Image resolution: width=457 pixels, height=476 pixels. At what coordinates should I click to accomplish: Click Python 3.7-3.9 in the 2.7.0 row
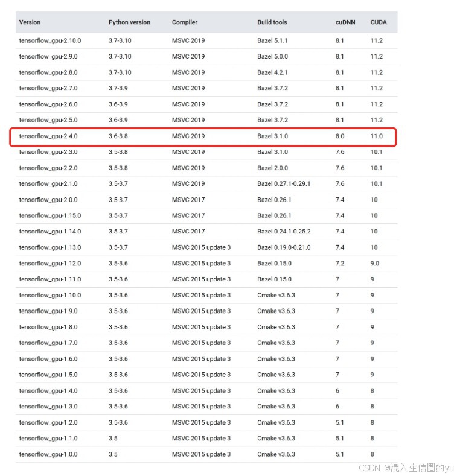pos(118,88)
